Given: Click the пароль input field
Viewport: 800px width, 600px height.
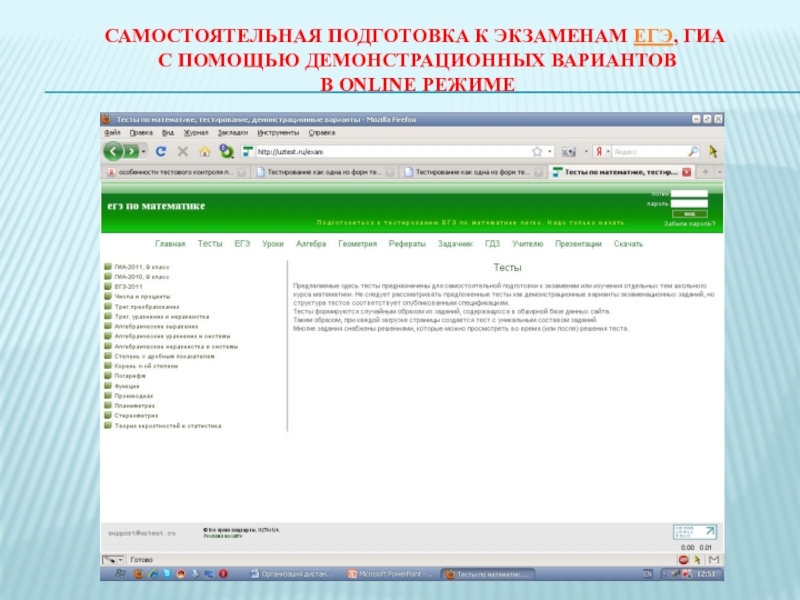Looking at the screenshot, I should (689, 204).
